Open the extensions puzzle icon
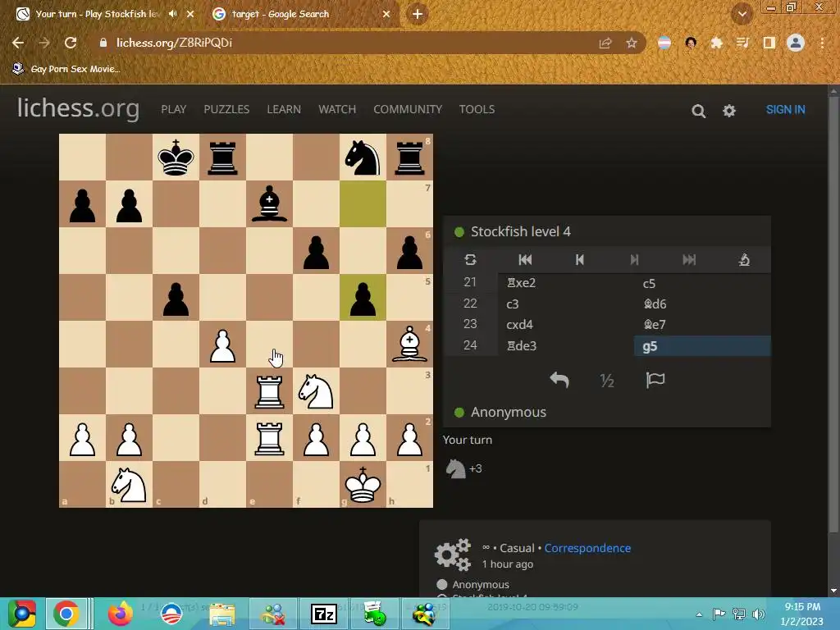840x630 pixels. (716, 43)
